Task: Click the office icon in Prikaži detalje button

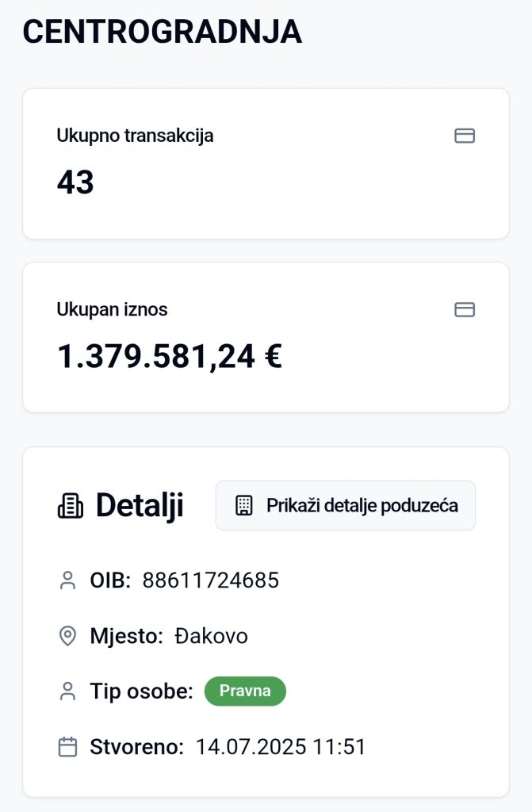Action: 244,505
